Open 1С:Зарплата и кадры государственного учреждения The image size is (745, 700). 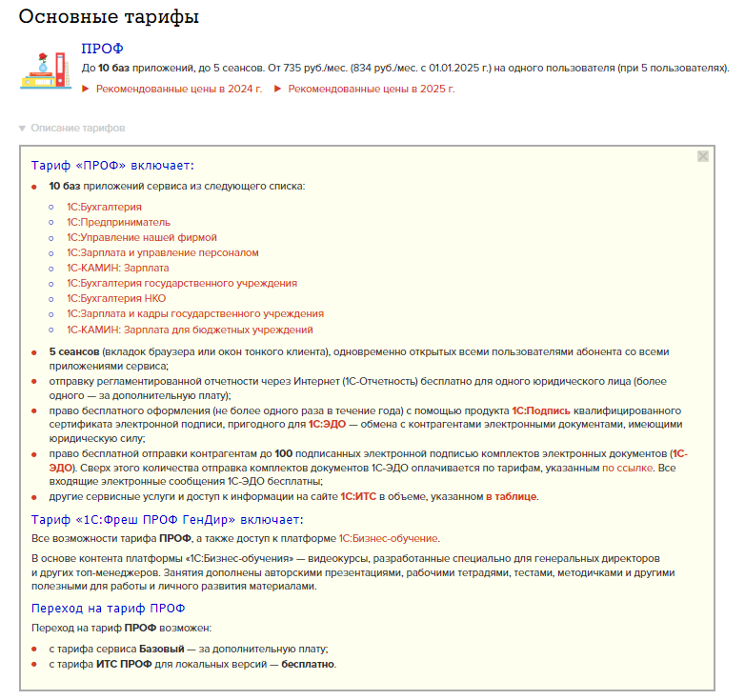(195, 314)
